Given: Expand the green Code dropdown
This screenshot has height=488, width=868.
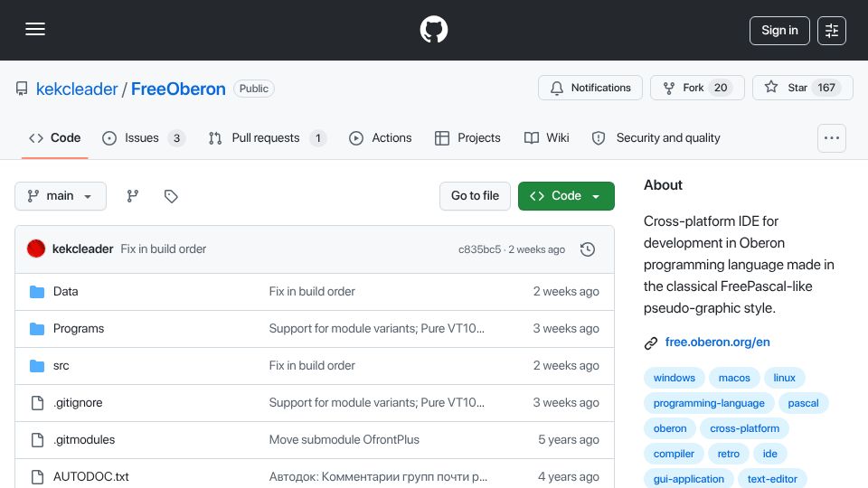Looking at the screenshot, I should point(566,196).
